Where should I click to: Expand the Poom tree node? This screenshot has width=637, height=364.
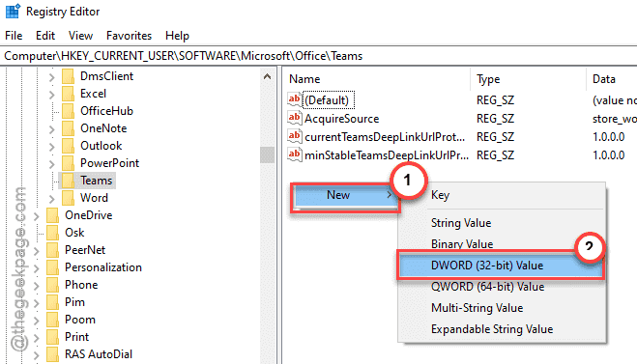pos(36,321)
